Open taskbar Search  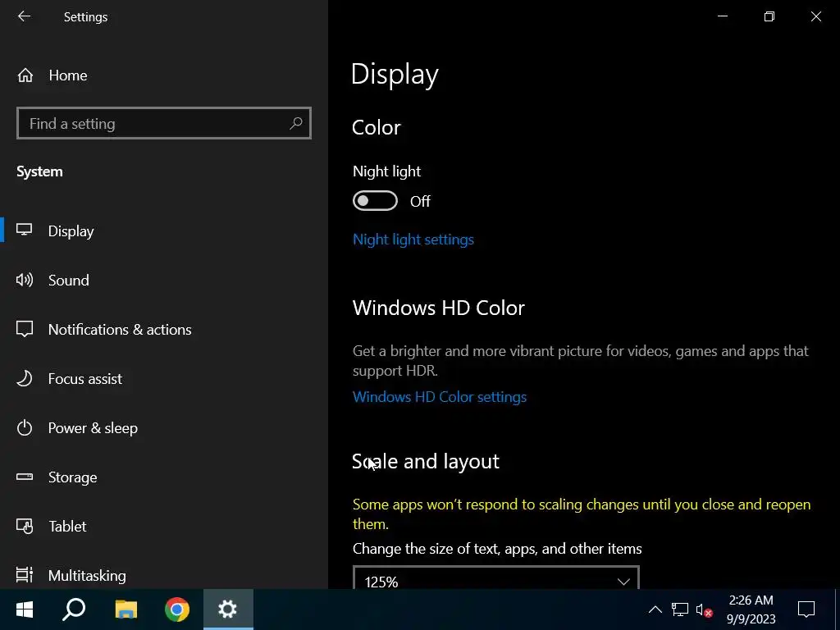74,609
